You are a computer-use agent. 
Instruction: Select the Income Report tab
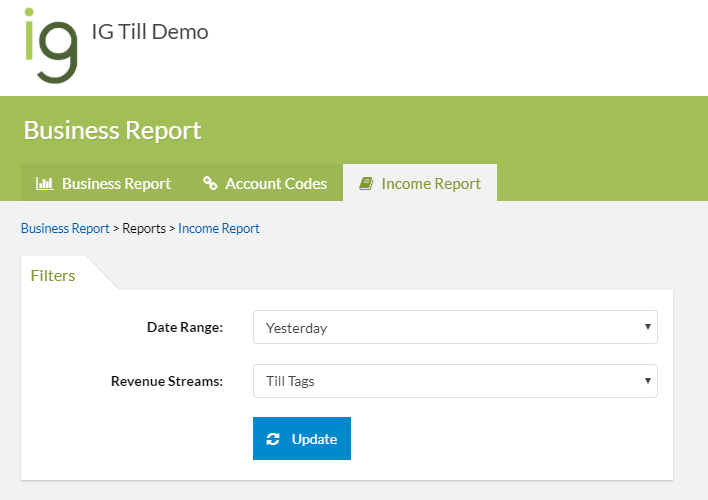point(420,184)
